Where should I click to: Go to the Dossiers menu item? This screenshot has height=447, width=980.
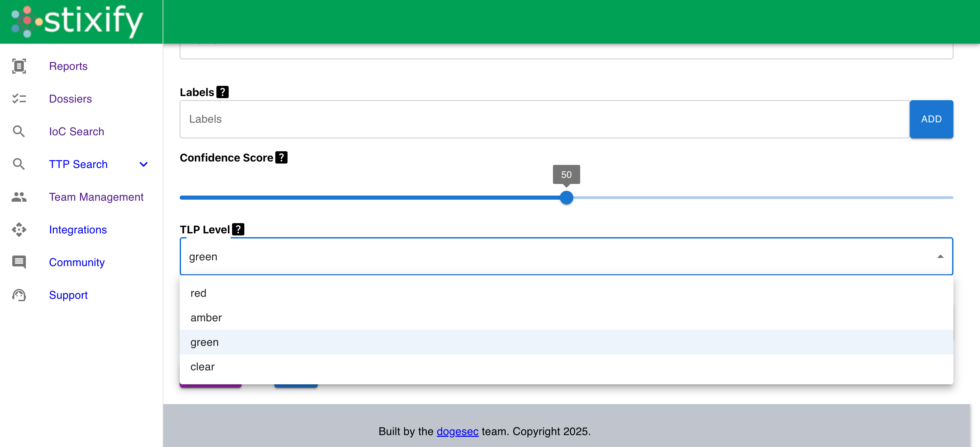pos(70,98)
